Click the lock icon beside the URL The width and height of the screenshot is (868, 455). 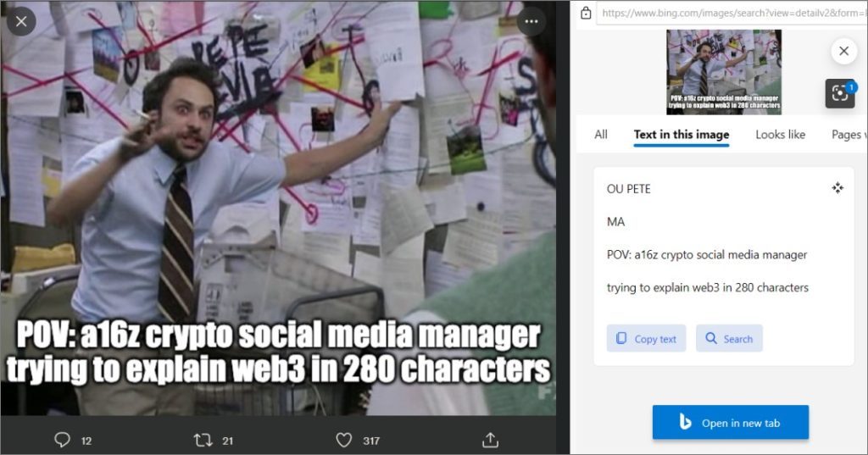click(x=586, y=13)
